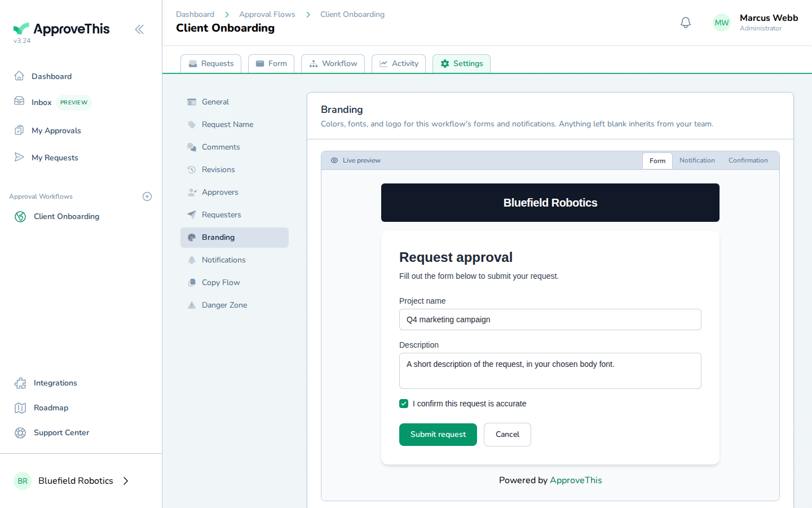Click the My Requests paper-plane icon
Image resolution: width=812 pixels, height=508 pixels.
(x=19, y=157)
